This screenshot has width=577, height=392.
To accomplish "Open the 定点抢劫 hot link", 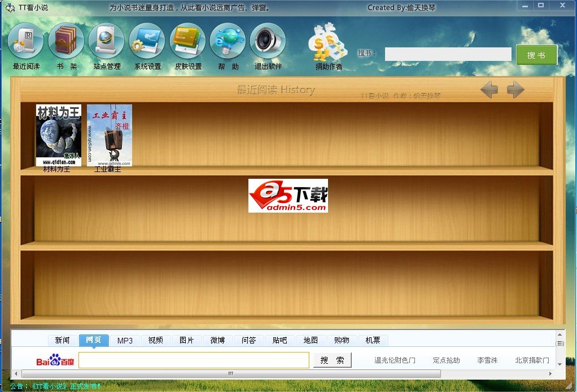I will 447,360.
